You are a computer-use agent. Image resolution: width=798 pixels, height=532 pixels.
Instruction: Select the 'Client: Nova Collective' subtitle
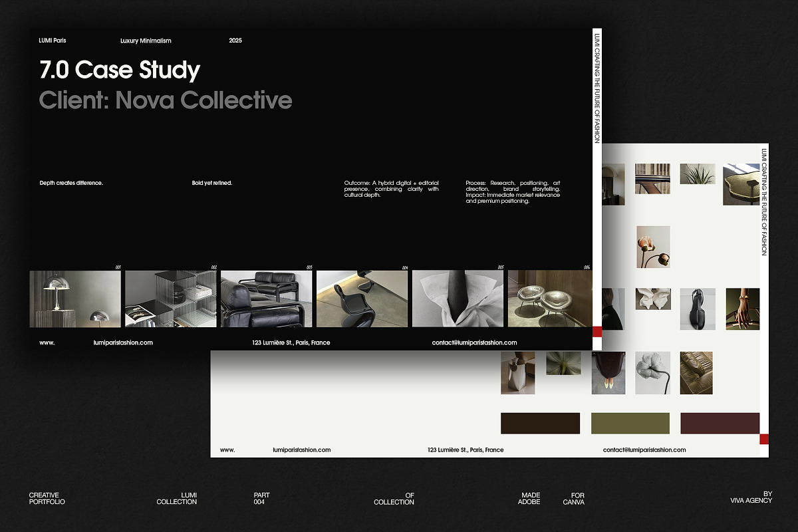point(166,100)
